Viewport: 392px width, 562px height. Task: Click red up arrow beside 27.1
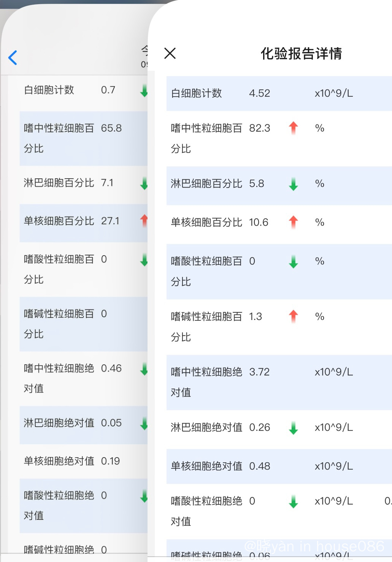(x=144, y=221)
